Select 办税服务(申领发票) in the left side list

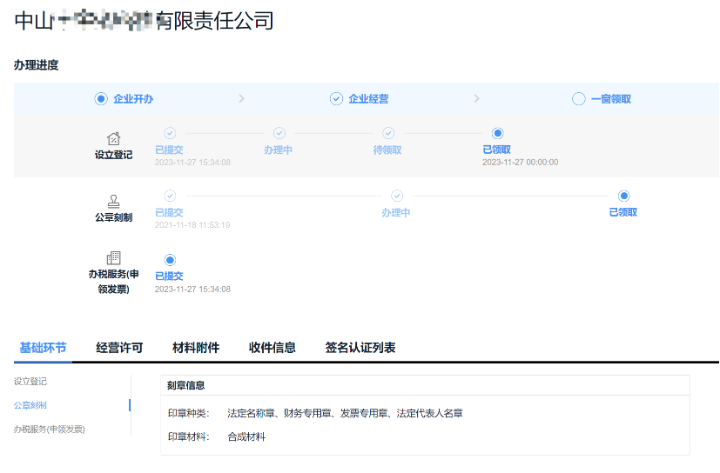[x=49, y=429]
